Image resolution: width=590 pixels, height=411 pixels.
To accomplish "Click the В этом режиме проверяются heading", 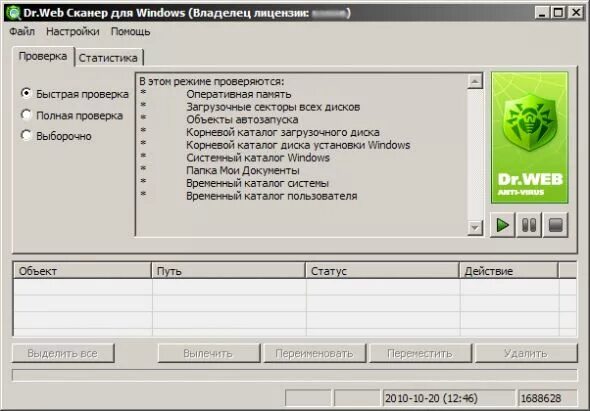I will click(211, 81).
